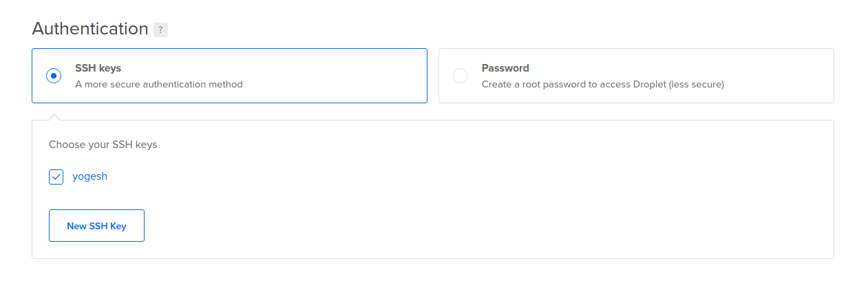Viewport: 868px width, 292px height.
Task: Uncheck the yogesh SSH key checkbox
Action: click(56, 177)
